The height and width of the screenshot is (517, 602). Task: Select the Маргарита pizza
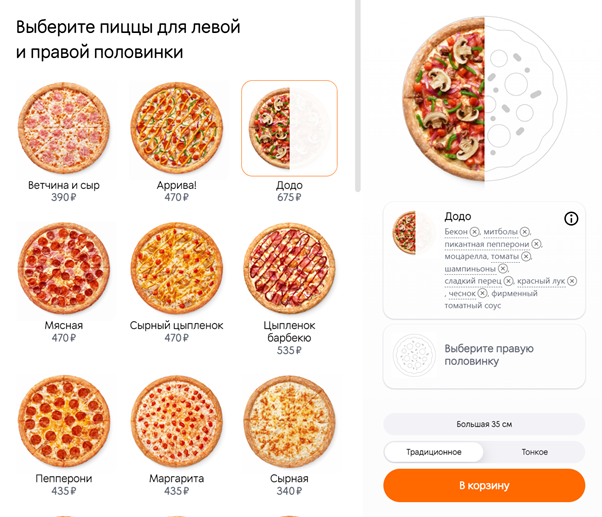click(176, 422)
